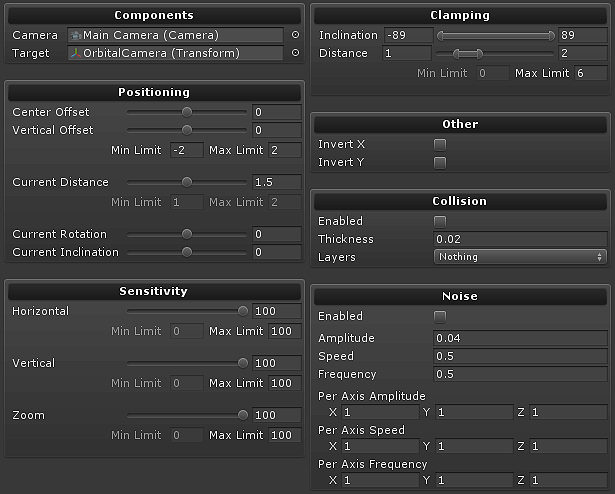Image resolution: width=615 pixels, height=494 pixels.
Task: Click the Collision section header
Action: [460, 201]
